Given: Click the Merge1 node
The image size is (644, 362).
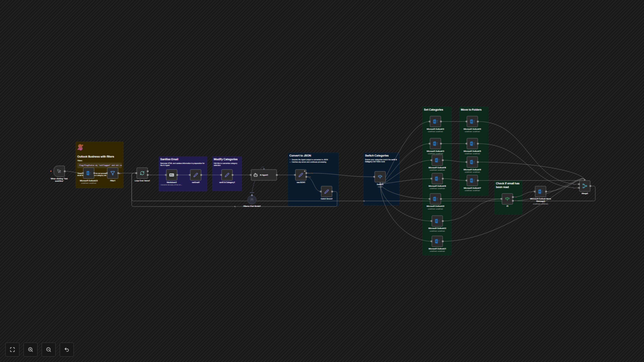Looking at the screenshot, I should (x=584, y=186).
